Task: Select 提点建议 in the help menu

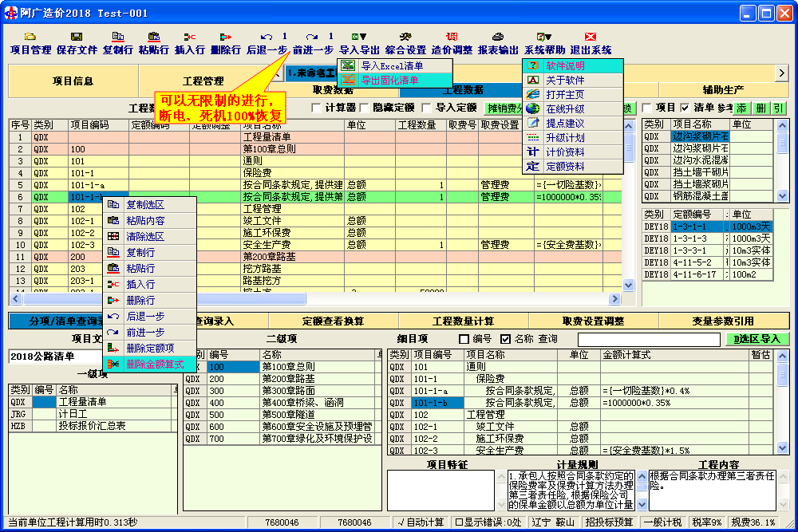Action: point(573,123)
